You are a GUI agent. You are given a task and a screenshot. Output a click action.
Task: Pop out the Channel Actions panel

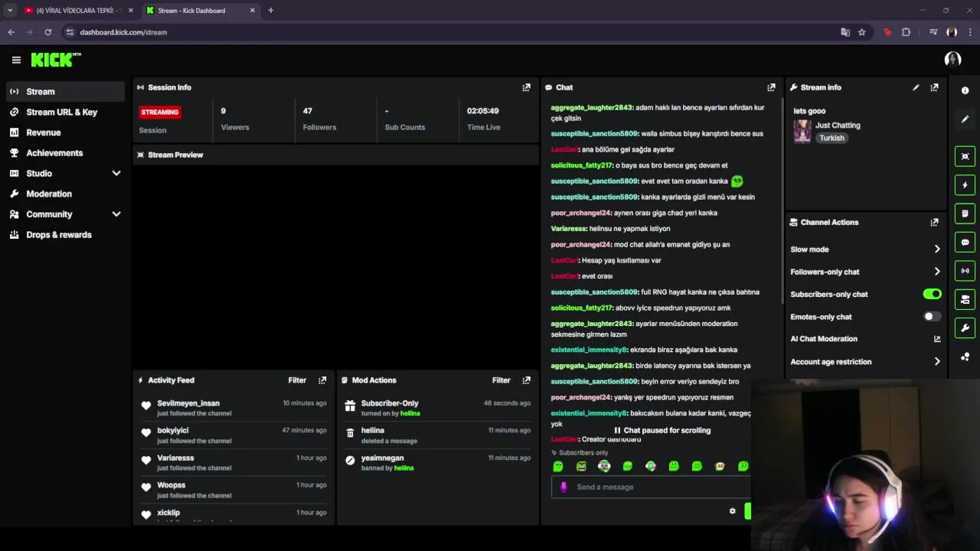[934, 223]
